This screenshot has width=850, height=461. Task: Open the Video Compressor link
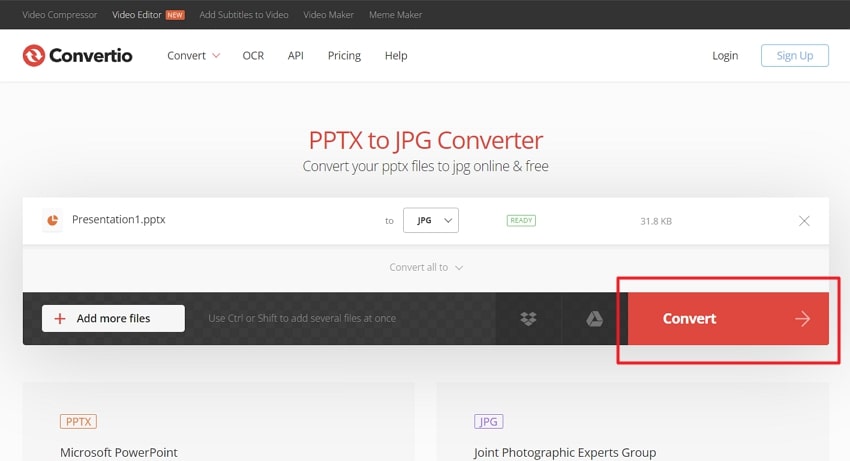tap(60, 15)
